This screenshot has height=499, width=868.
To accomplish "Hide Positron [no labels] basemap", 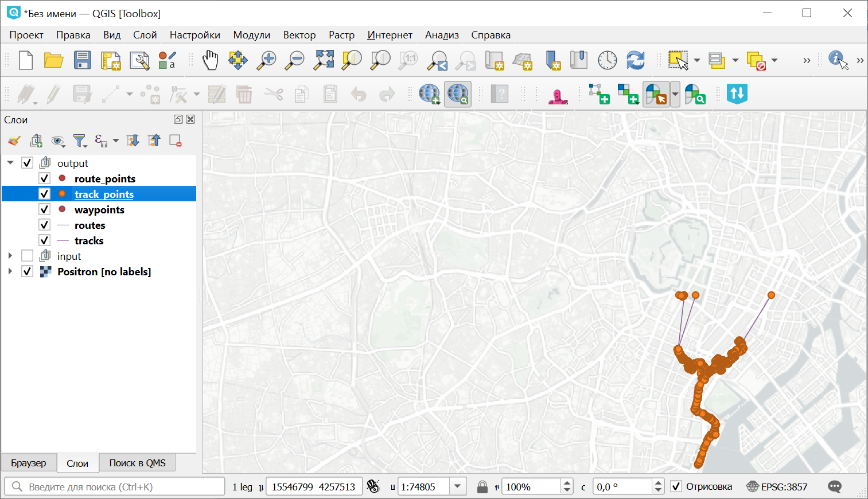I will (27, 271).
